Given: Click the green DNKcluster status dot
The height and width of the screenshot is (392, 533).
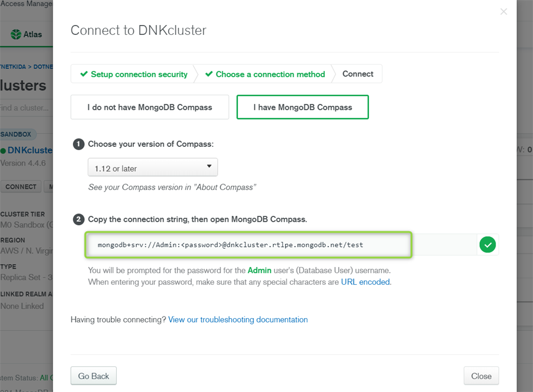Looking at the screenshot, I should (3, 150).
